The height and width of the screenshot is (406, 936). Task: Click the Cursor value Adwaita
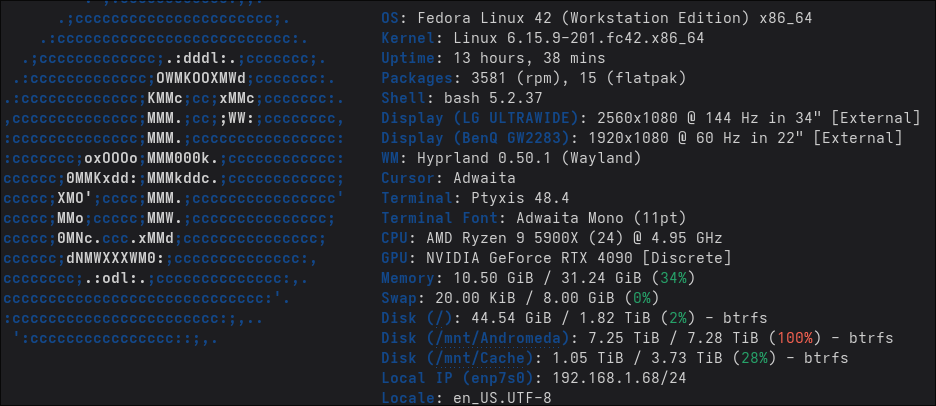(x=472, y=178)
